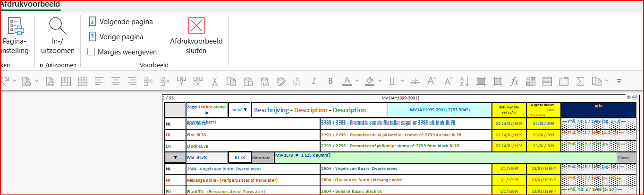Click 2804 - Oiseaux de Buzin text
This screenshot has height=195, width=644.
pyautogui.click(x=362, y=180)
